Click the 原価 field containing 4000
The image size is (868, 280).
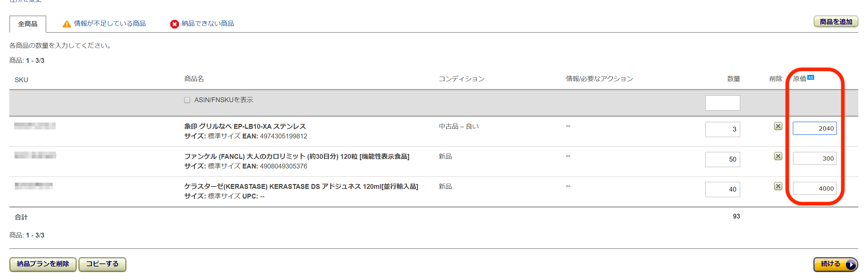coord(814,189)
